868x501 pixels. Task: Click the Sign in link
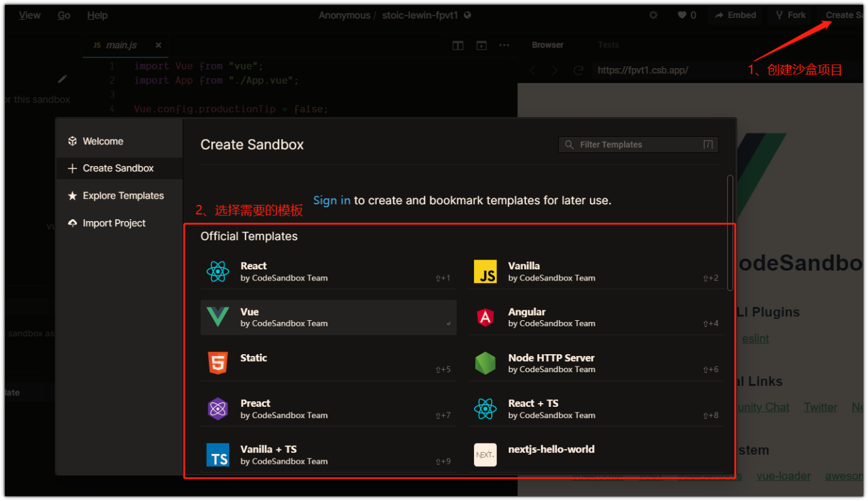pyautogui.click(x=331, y=200)
